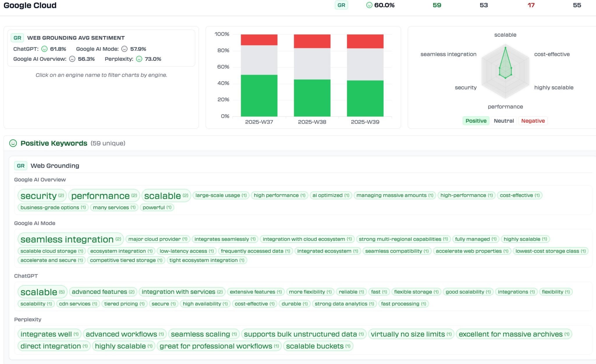Click the smiley icon next to 60.0%
This screenshot has height=364, width=596.
pos(369,5)
